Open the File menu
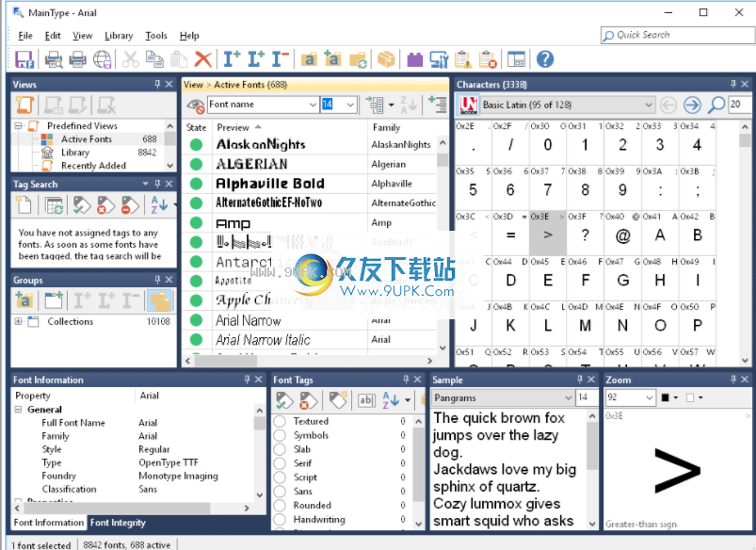 click(25, 35)
